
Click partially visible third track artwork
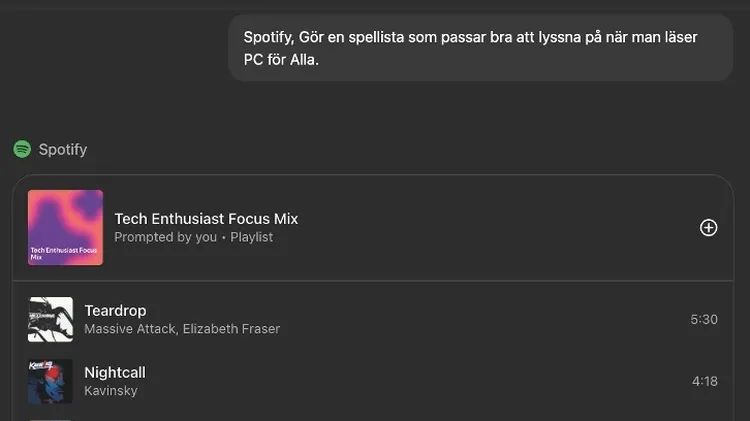coord(50,419)
